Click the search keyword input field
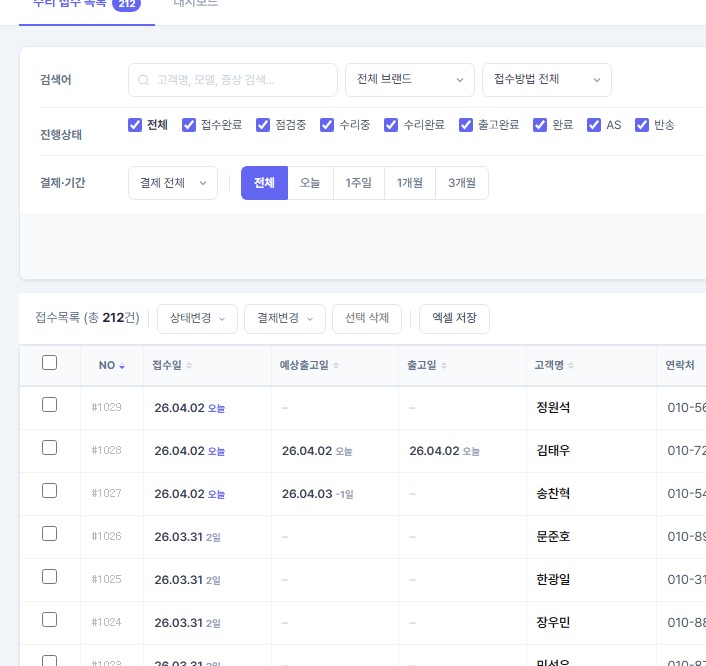This screenshot has height=666, width=706. (240, 80)
